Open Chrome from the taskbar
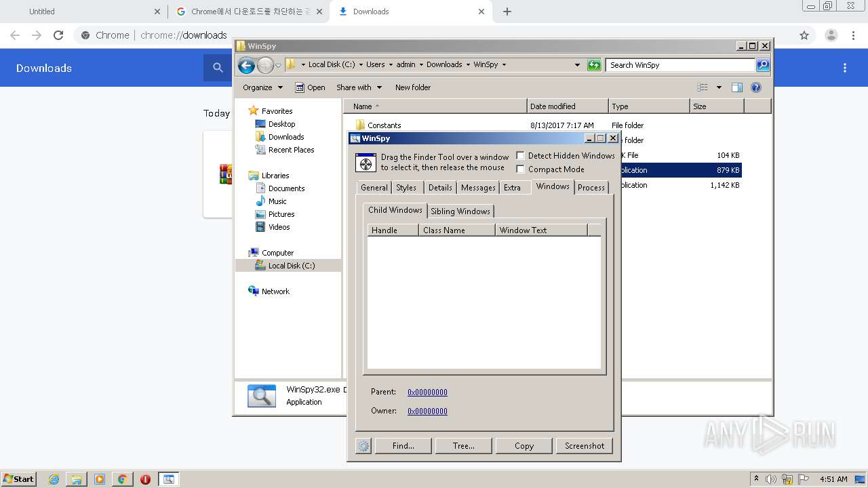The image size is (868, 488). tap(122, 479)
